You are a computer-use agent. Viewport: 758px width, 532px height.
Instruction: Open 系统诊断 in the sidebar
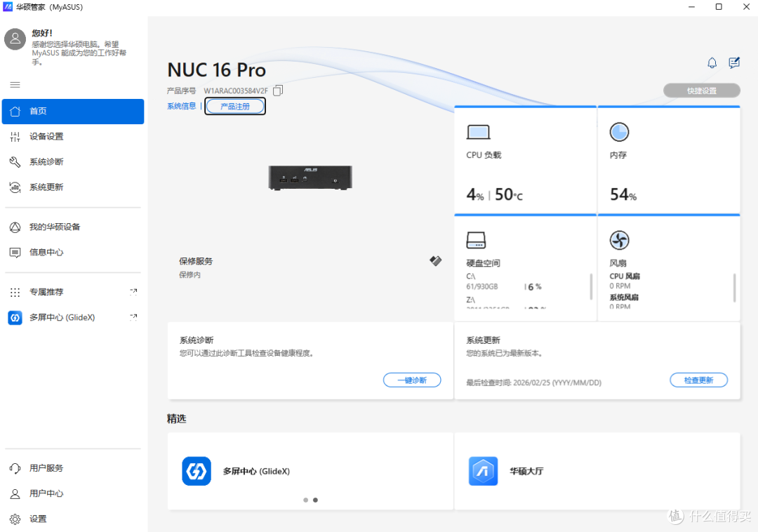73,162
